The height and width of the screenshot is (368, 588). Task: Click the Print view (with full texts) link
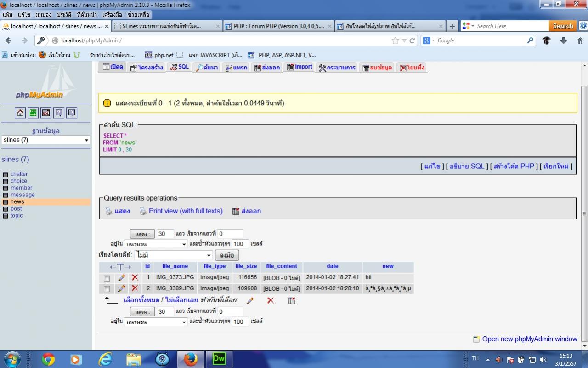(185, 211)
